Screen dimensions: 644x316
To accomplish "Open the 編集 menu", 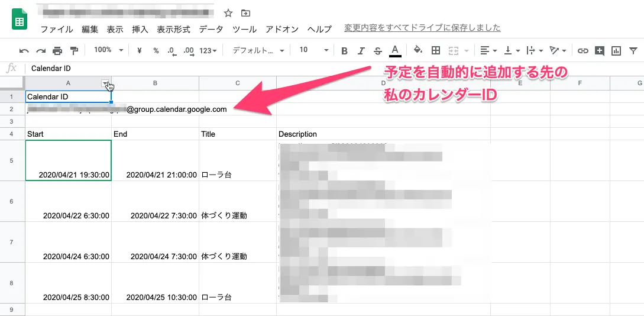I will click(90, 29).
